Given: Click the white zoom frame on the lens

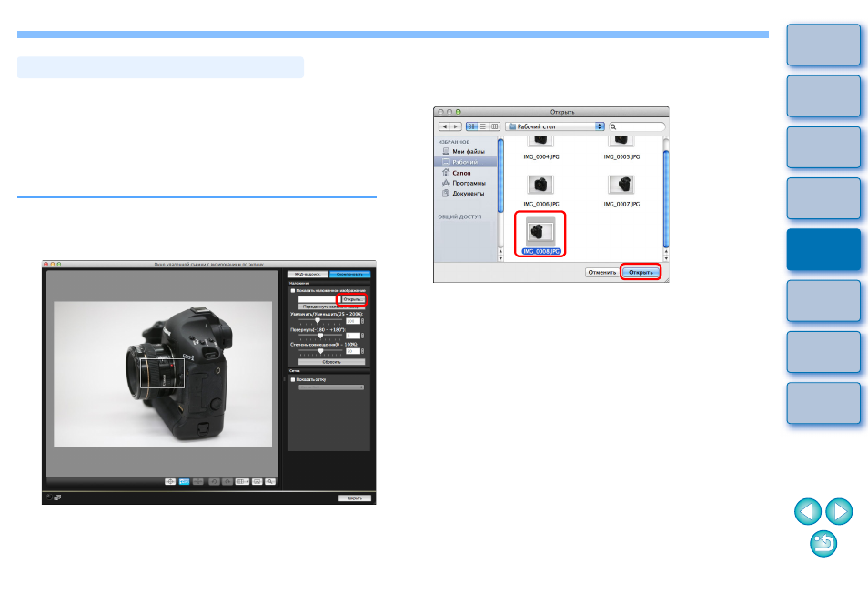Looking at the screenshot, I should (162, 373).
